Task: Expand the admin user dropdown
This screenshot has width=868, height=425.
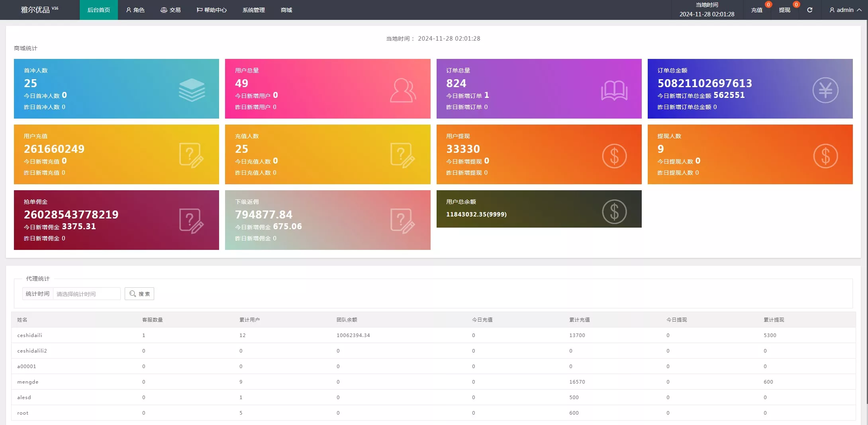Action: (x=845, y=10)
